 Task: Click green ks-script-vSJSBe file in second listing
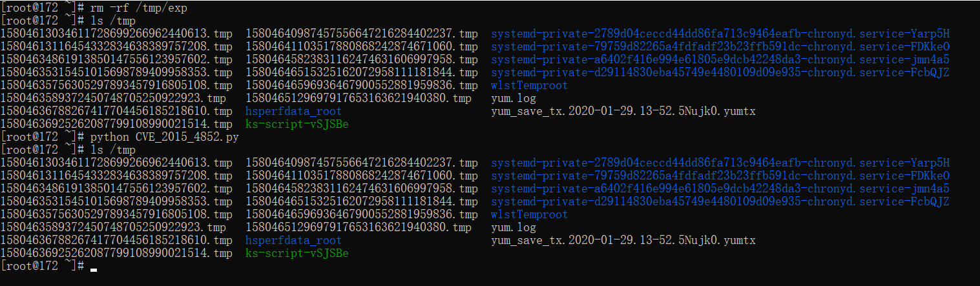click(x=297, y=253)
